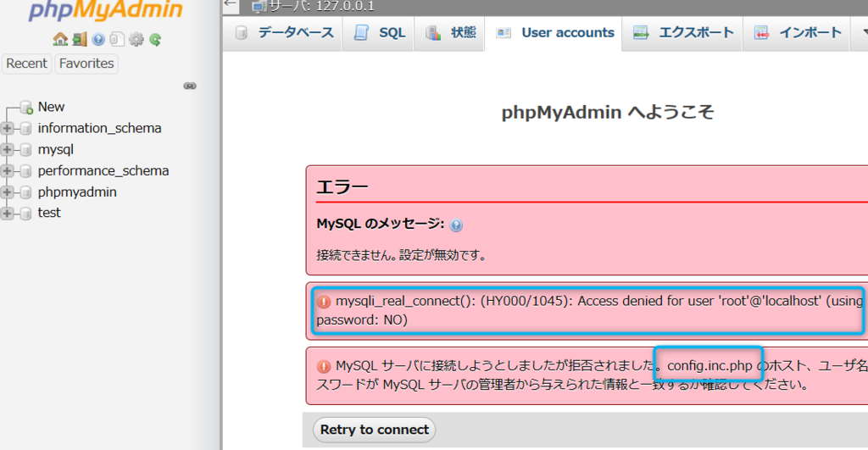Expand the mysql tree node

tap(7, 149)
